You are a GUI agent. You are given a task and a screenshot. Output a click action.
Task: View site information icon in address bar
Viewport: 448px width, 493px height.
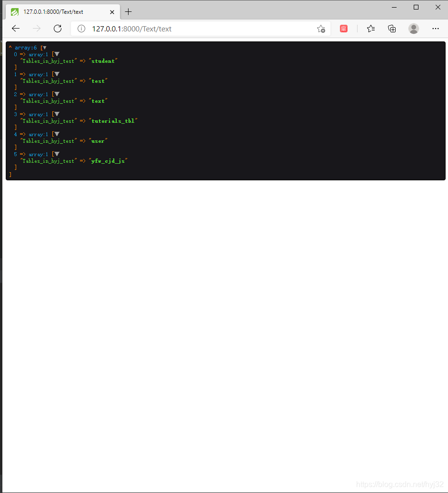click(81, 29)
